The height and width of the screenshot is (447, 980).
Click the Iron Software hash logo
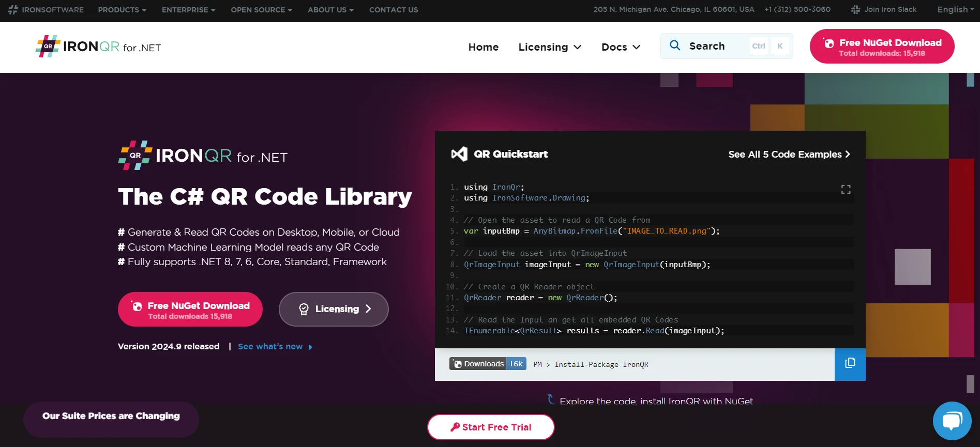[x=13, y=10]
